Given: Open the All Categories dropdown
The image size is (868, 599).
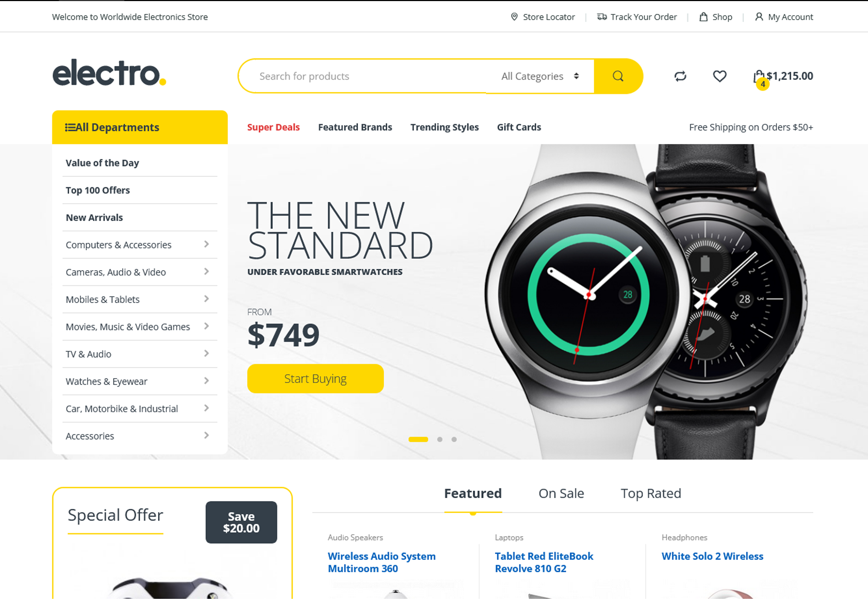Looking at the screenshot, I should click(x=540, y=76).
